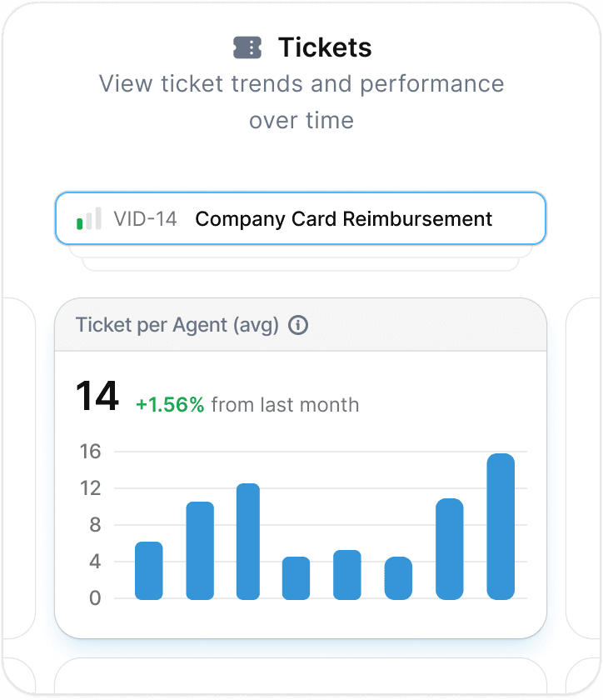Click the sixth bar in the chart
Viewport: 603px width, 700px height.
(398, 578)
